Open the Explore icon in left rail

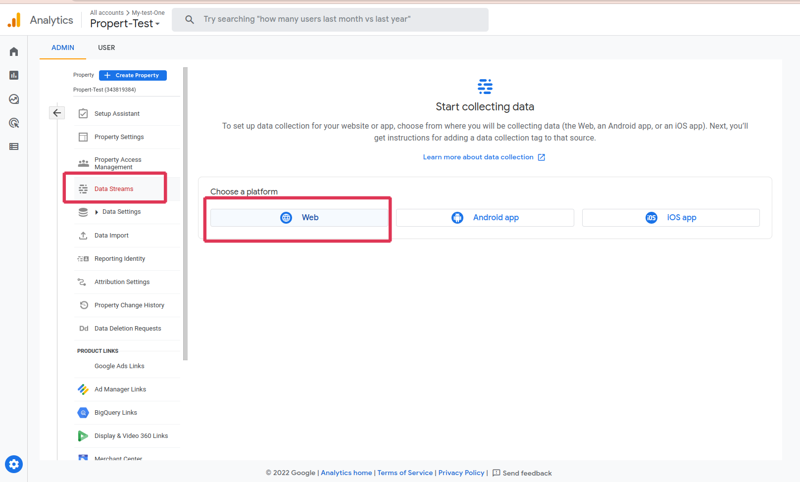14,99
